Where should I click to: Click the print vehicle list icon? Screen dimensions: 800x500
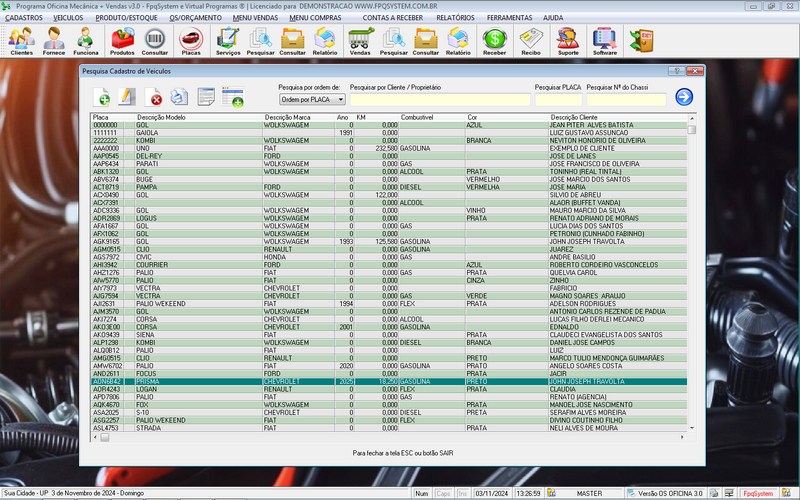(179, 97)
